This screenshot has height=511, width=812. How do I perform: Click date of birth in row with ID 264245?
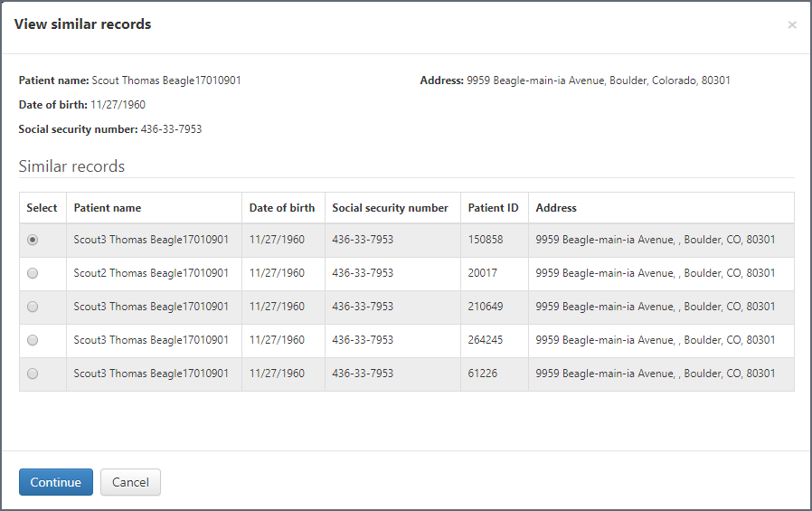coord(277,340)
